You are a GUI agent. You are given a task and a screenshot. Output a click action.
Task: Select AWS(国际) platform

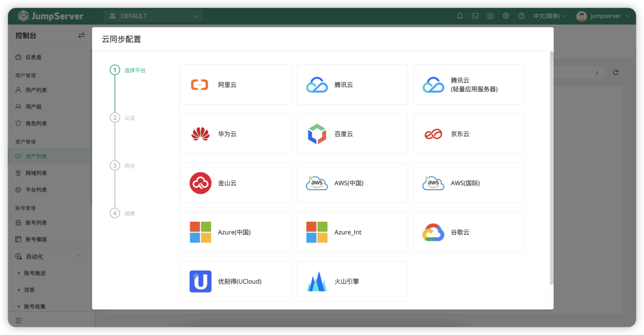click(469, 183)
